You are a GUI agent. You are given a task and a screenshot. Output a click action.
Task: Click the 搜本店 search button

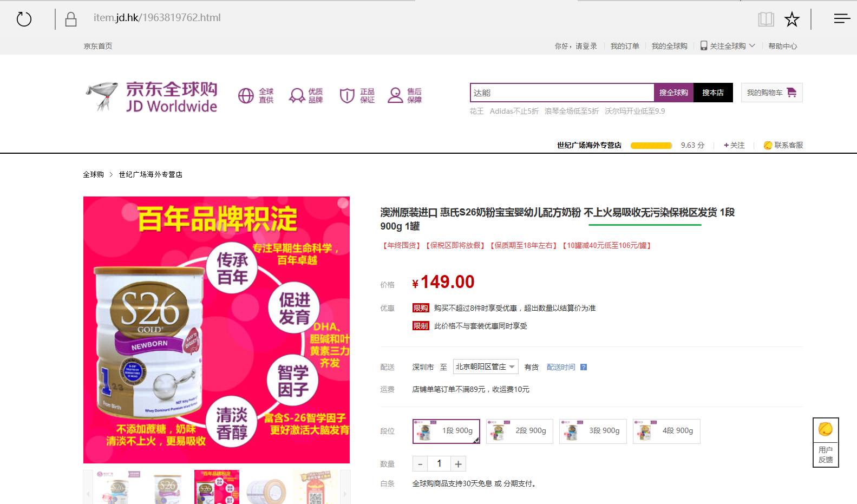[713, 93]
